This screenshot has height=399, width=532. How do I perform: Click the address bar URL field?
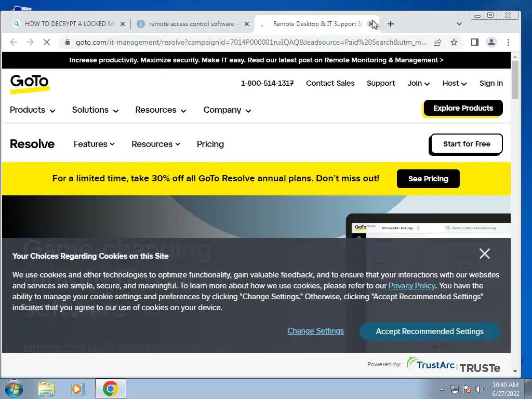click(251, 42)
